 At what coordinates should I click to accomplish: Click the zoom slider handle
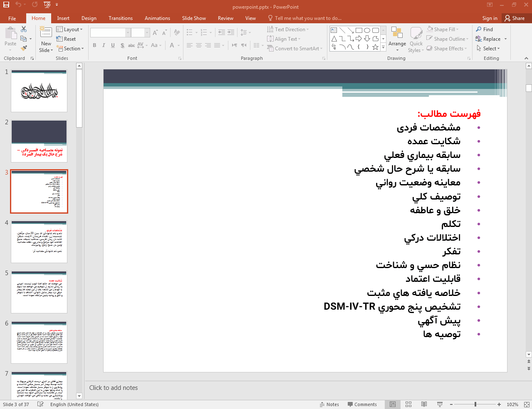coord(475,404)
